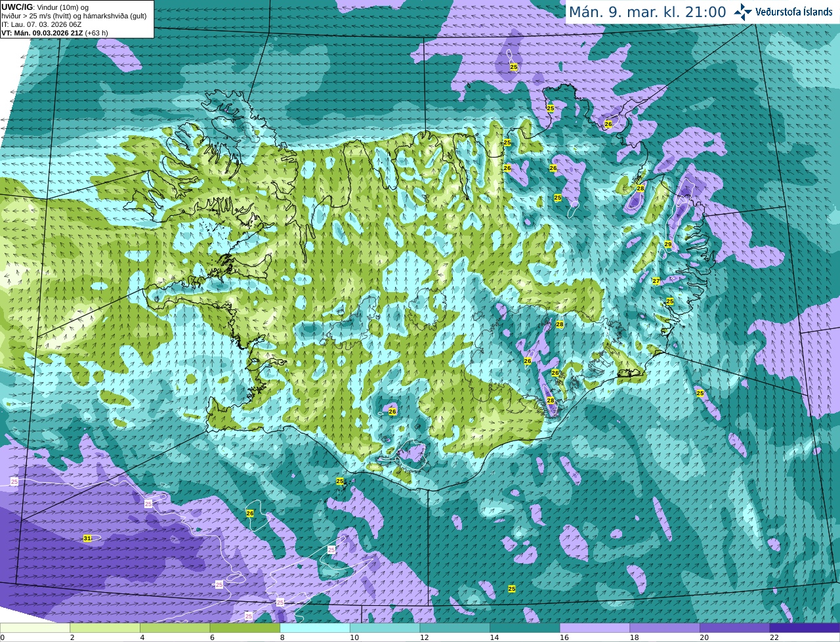
Task: Pick the 0–2 m/s palest color swatch
Action: [35, 628]
